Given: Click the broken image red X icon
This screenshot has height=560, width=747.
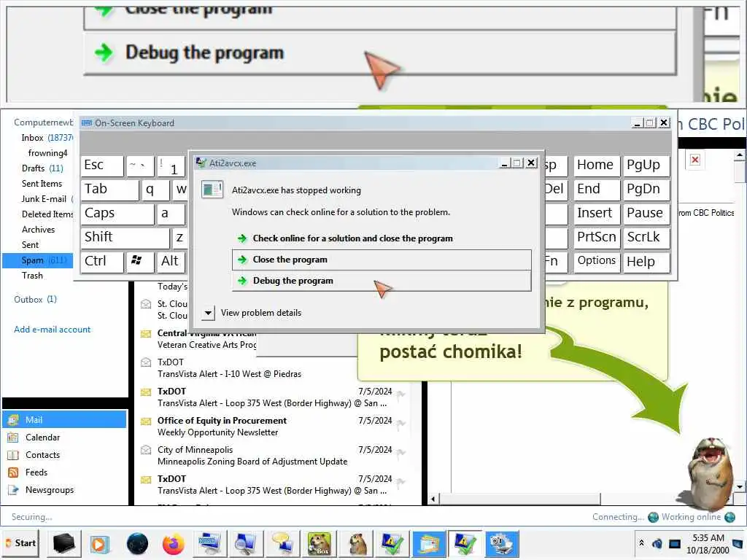Looking at the screenshot, I should click(695, 160).
